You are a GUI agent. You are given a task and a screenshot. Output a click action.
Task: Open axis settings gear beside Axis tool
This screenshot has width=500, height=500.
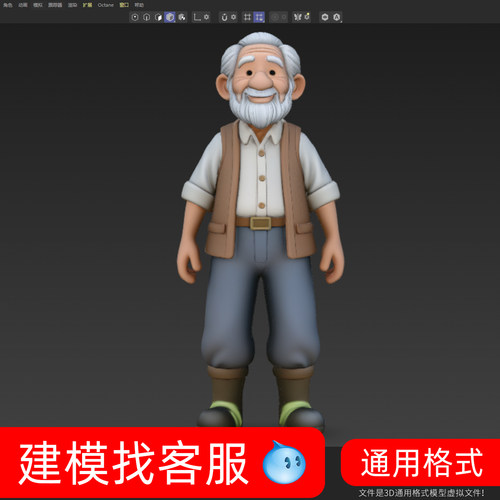[x=207, y=17]
